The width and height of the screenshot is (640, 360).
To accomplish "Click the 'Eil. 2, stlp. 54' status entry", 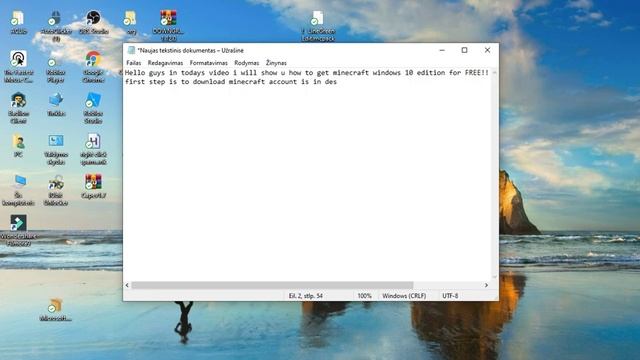I will point(306,296).
